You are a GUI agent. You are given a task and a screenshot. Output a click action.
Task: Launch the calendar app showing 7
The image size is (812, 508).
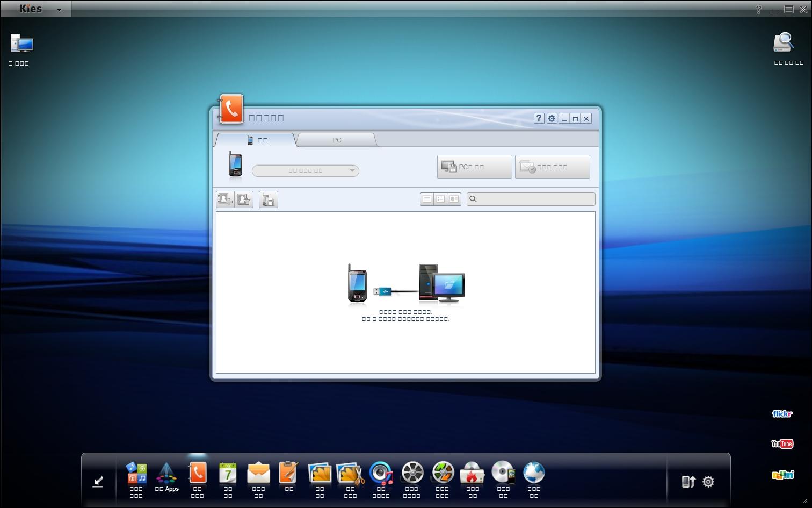[x=228, y=474]
